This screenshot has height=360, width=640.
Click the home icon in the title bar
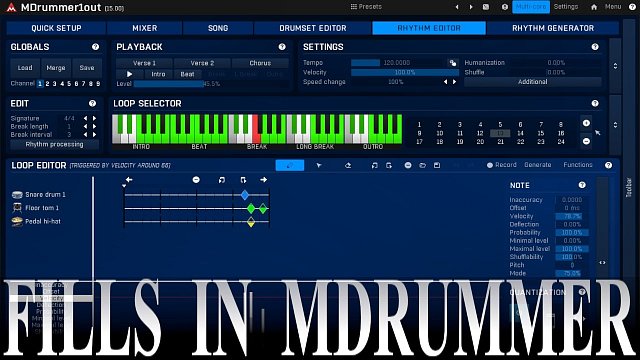(x=594, y=7)
